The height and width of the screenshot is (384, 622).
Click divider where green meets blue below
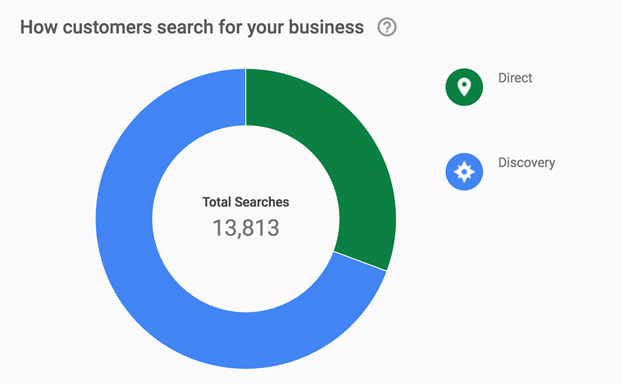pyautogui.click(x=360, y=261)
